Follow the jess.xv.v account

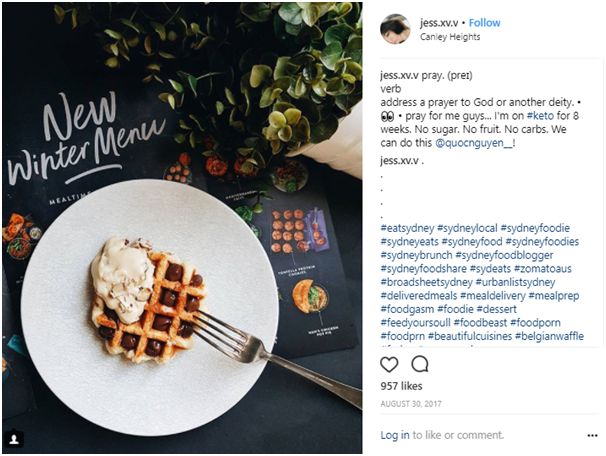click(x=484, y=23)
